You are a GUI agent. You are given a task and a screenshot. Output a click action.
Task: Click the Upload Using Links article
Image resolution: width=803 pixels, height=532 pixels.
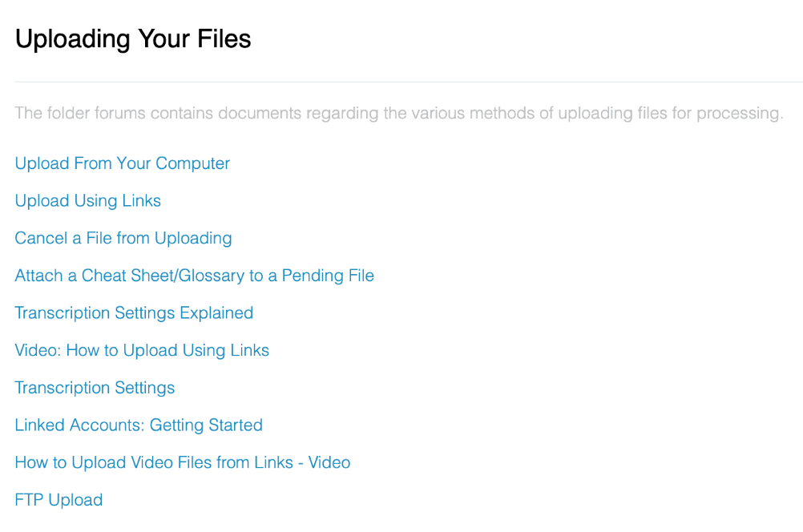[87, 201]
